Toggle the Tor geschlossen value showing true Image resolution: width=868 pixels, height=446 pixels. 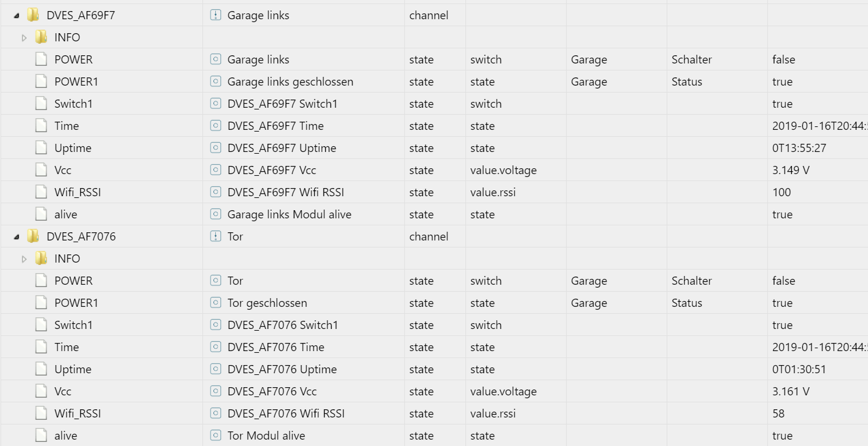point(782,303)
